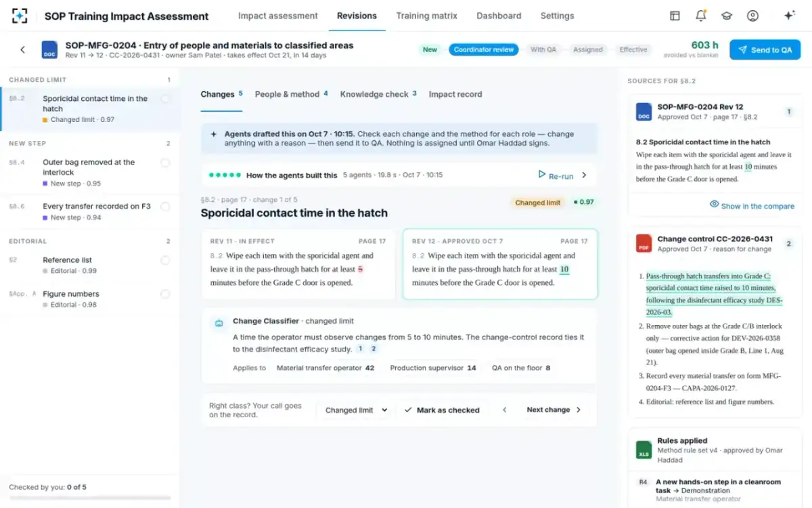Viewport: 812px width, 508px height.
Task: Open the Changed limit class dropdown
Action: [357, 410]
